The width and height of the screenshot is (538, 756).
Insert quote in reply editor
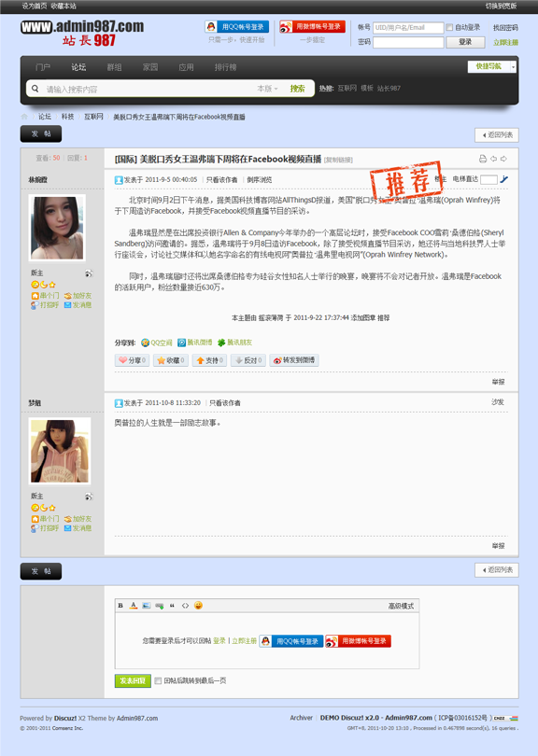[172, 606]
